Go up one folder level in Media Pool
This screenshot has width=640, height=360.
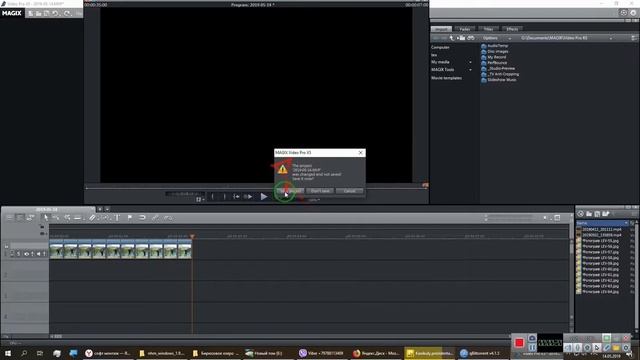pos(451,38)
